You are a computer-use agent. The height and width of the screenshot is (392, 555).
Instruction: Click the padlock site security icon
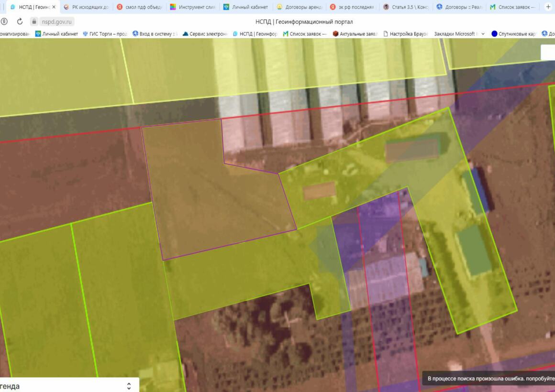click(34, 22)
